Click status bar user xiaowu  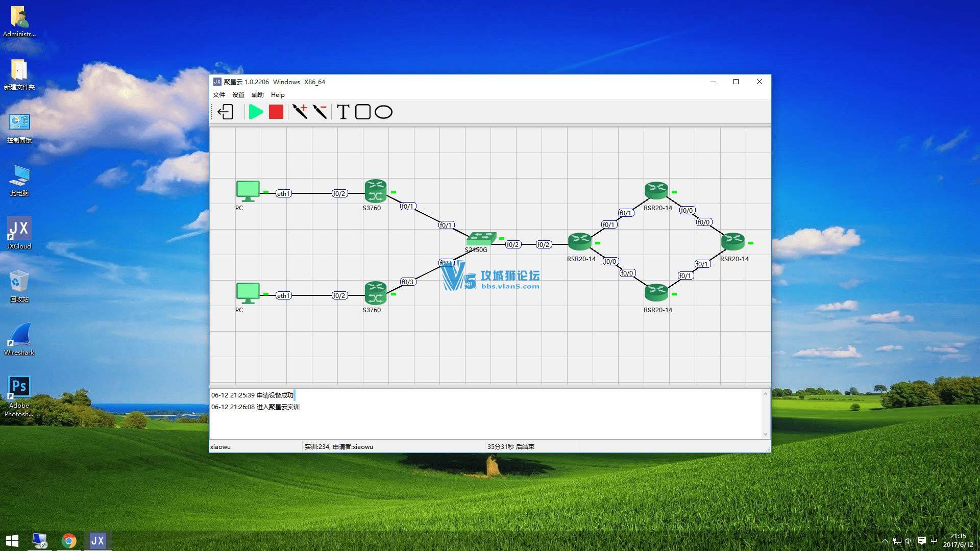tap(220, 446)
